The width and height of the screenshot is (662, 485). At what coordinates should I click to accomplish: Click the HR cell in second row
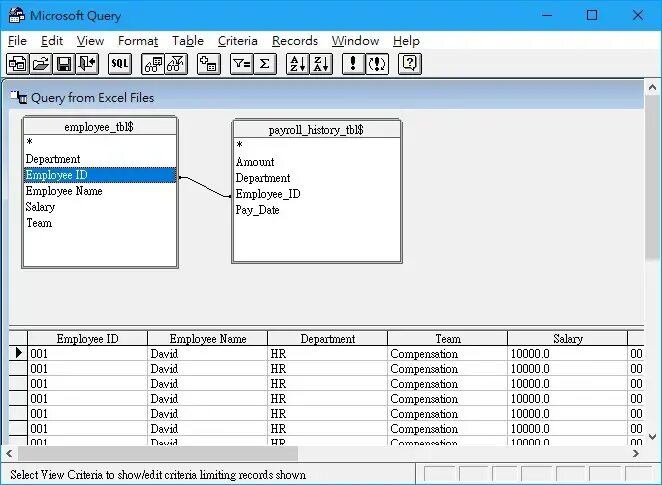click(x=328, y=369)
